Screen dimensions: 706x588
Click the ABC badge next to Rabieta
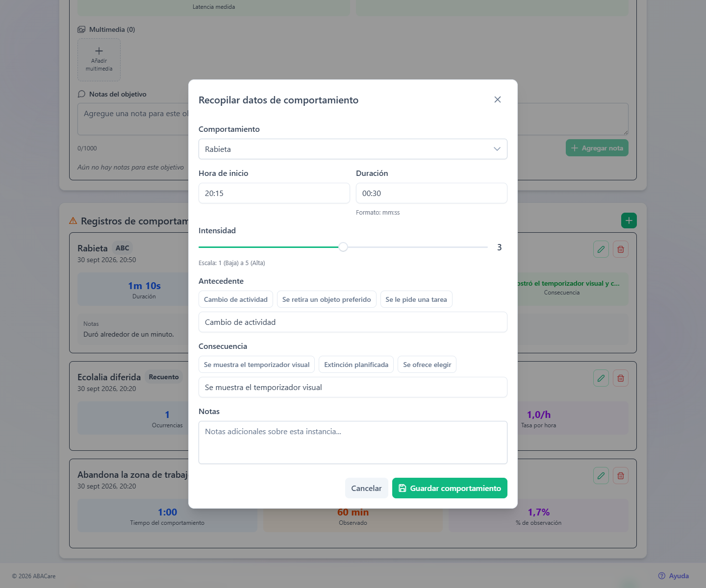[123, 248]
